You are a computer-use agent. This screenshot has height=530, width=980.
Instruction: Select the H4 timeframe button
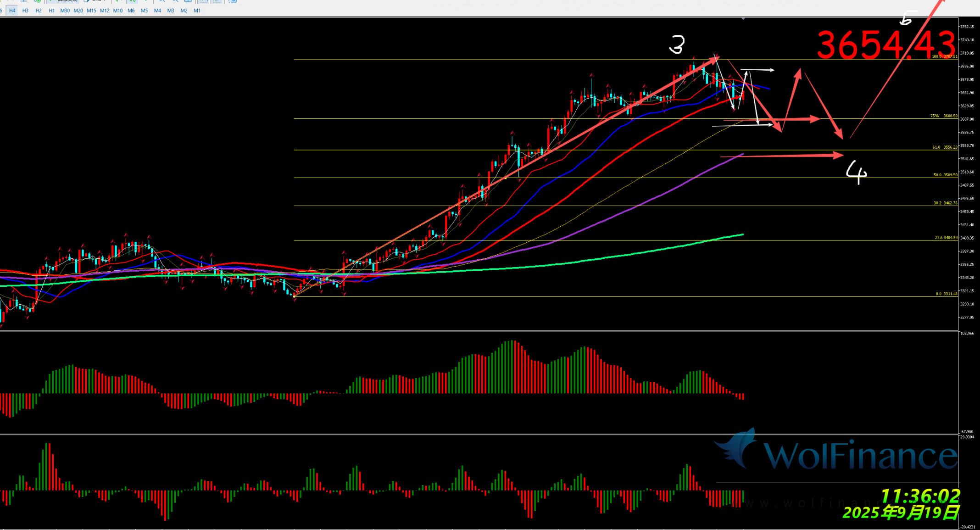click(x=12, y=11)
